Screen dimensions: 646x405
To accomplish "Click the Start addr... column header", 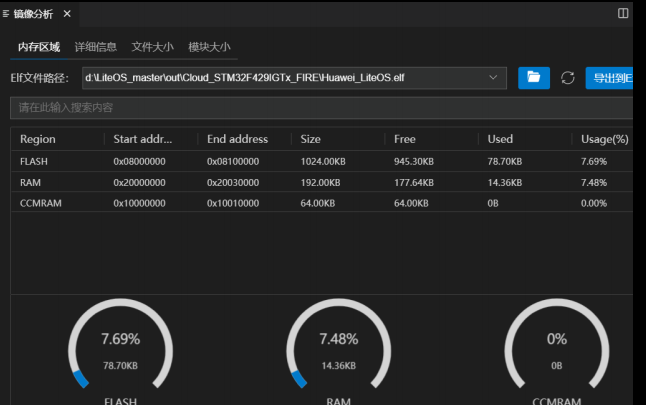I will coord(143,139).
